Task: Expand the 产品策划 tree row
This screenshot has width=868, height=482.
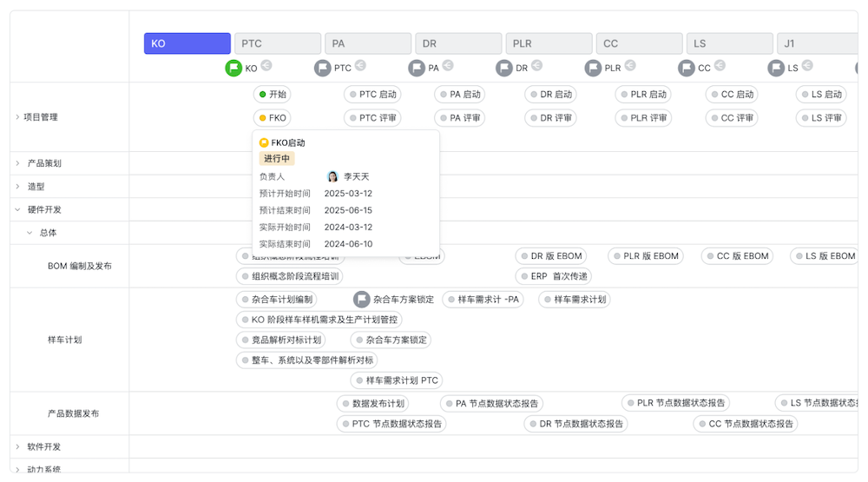Action: coord(16,162)
